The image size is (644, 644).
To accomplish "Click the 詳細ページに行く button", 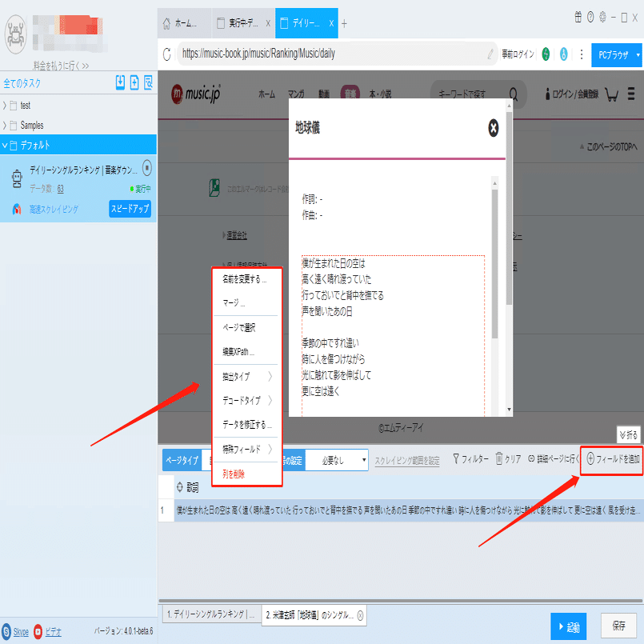I will click(x=554, y=458).
